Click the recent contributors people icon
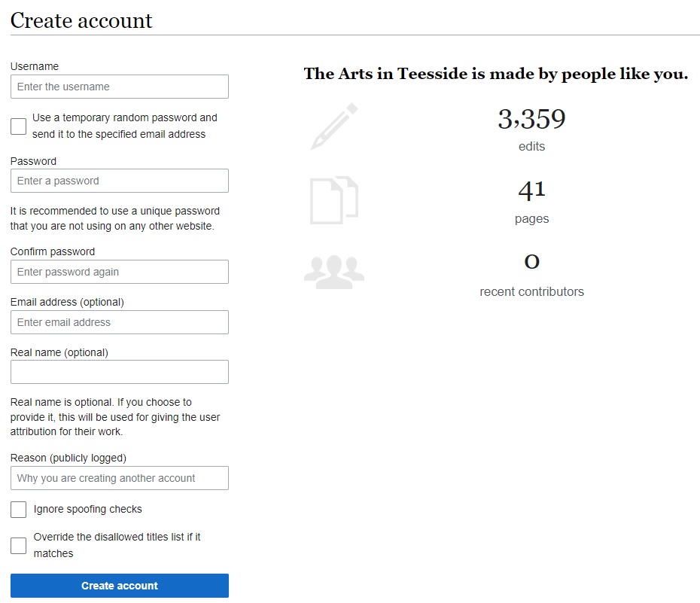Screen dimensions: 700x603 click(x=334, y=273)
